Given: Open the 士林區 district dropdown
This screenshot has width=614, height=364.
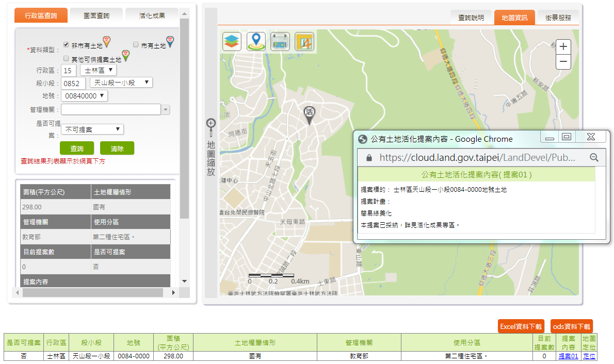Looking at the screenshot, I should pos(98,70).
